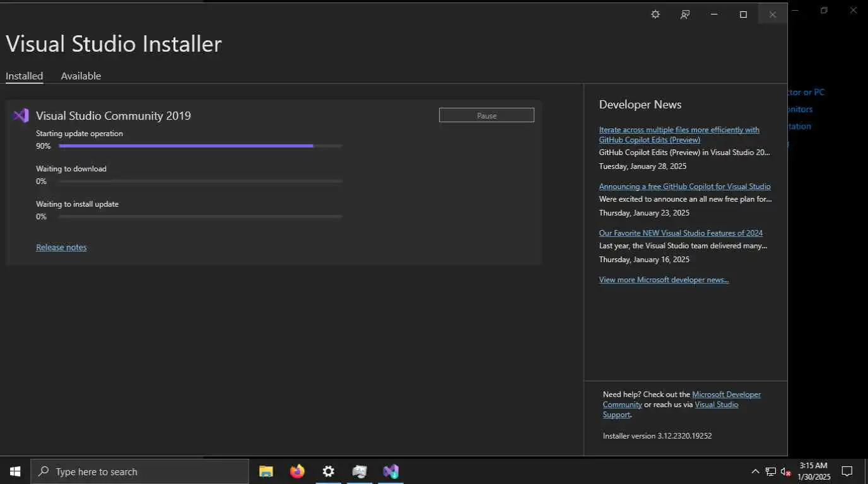Open the Microsoft Developer Community link

pos(681,400)
